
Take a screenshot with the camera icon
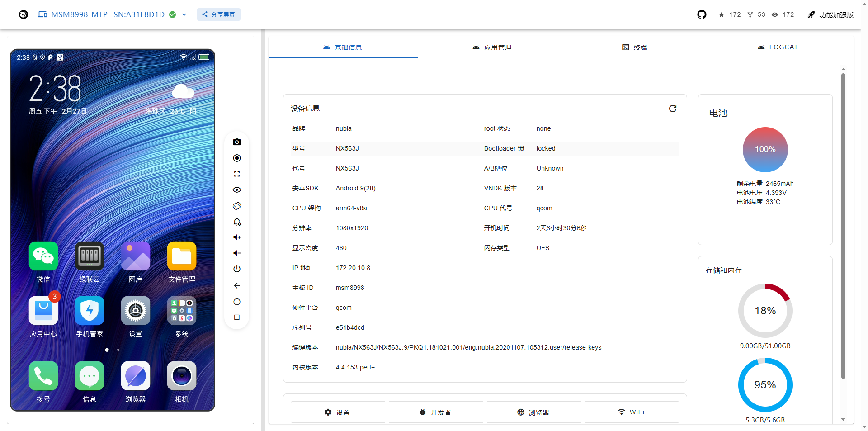click(236, 142)
